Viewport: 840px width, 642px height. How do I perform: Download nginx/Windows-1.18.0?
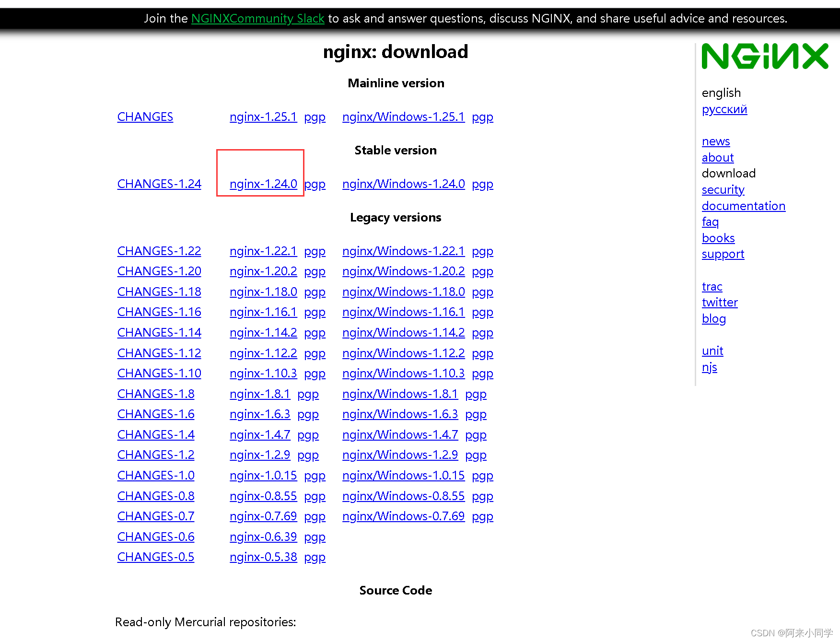pyautogui.click(x=404, y=292)
